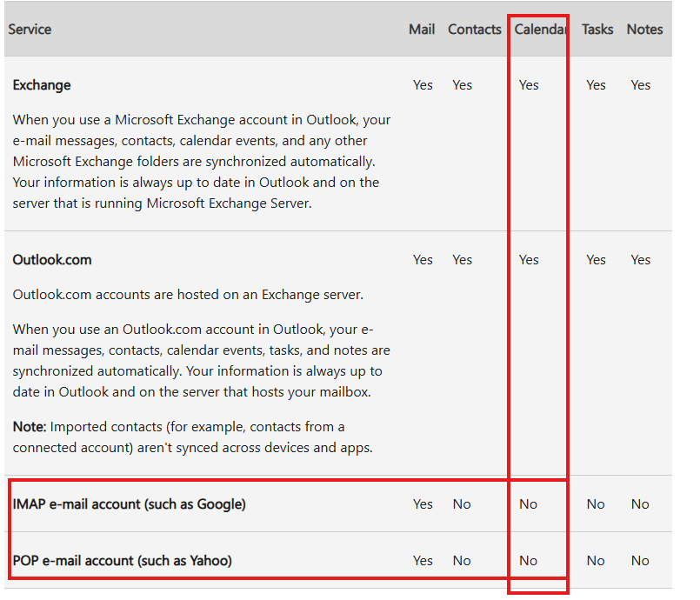Click Exchange row Contacts Yes value
The height and width of the screenshot is (600, 700).
coord(462,85)
